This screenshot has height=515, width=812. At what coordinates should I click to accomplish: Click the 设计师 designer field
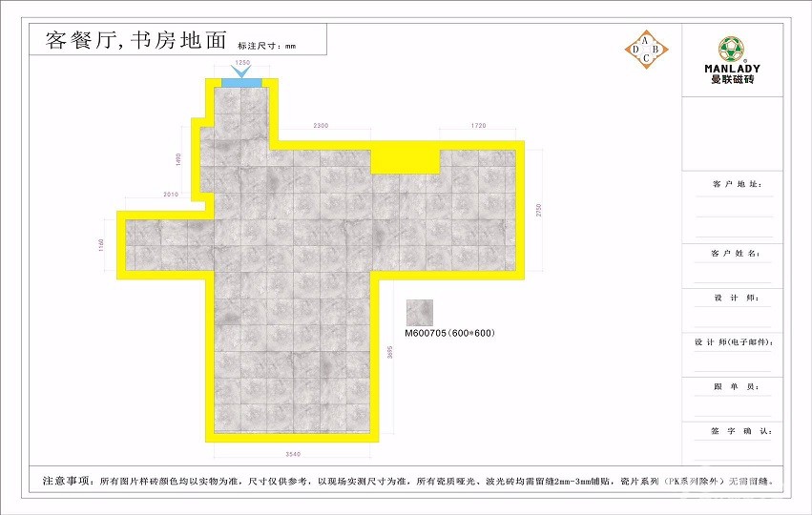[734, 298]
